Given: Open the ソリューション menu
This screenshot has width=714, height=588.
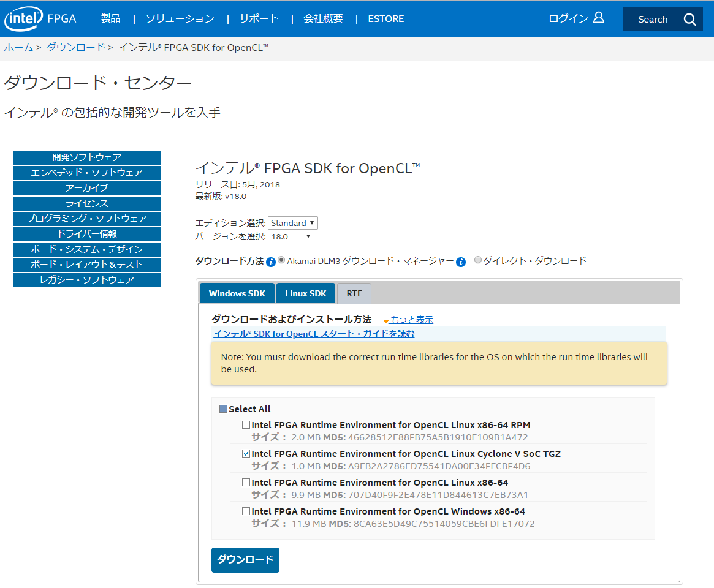Looking at the screenshot, I should pos(180,18).
